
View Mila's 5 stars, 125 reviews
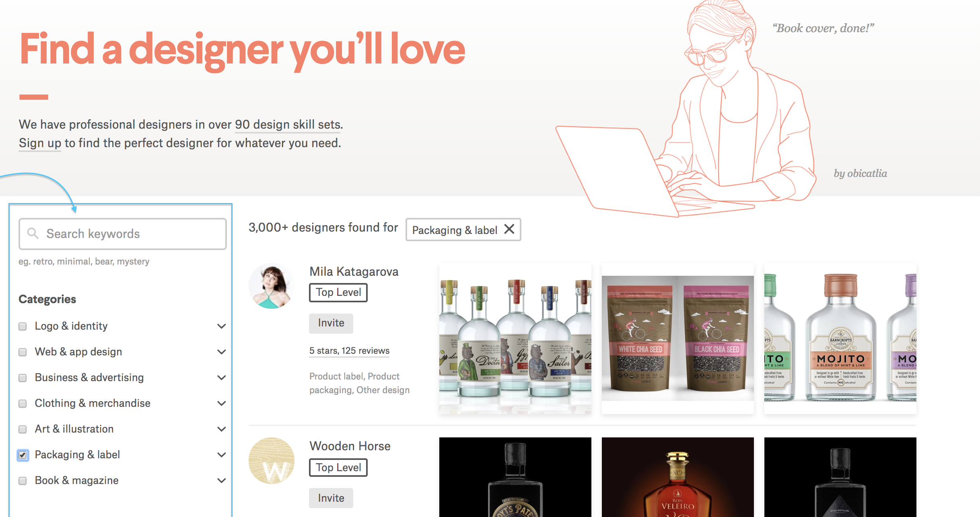[349, 351]
